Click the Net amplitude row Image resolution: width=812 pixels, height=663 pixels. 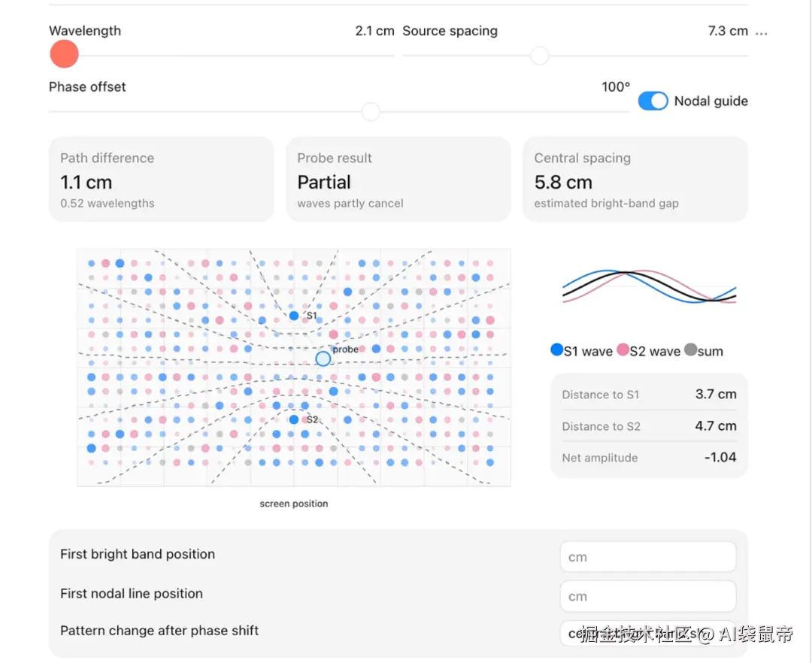649,458
